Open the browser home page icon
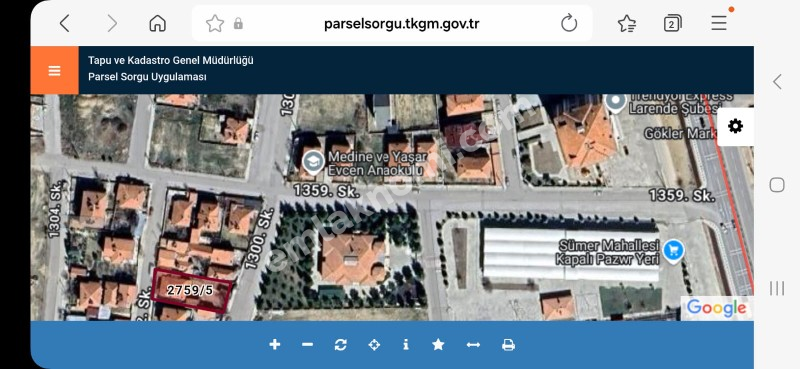800x369 pixels. coord(158,23)
